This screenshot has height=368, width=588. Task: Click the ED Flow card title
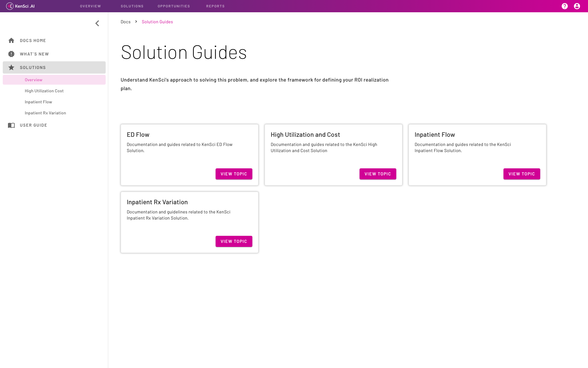138,135
